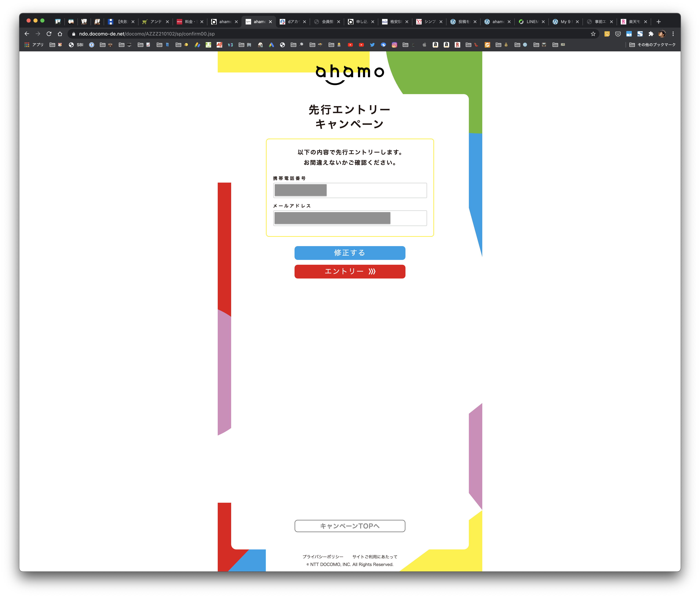700x597 pixels.
Task: Bookmark this page with the star icon
Action: [593, 34]
